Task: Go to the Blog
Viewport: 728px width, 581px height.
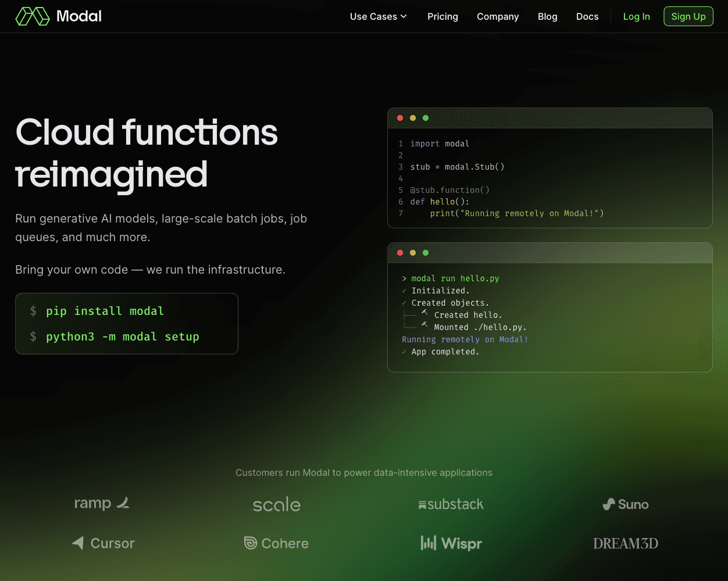Action: (x=547, y=16)
